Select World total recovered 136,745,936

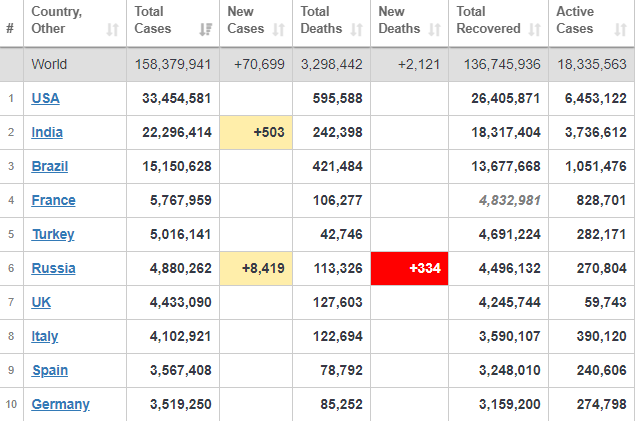(x=502, y=64)
